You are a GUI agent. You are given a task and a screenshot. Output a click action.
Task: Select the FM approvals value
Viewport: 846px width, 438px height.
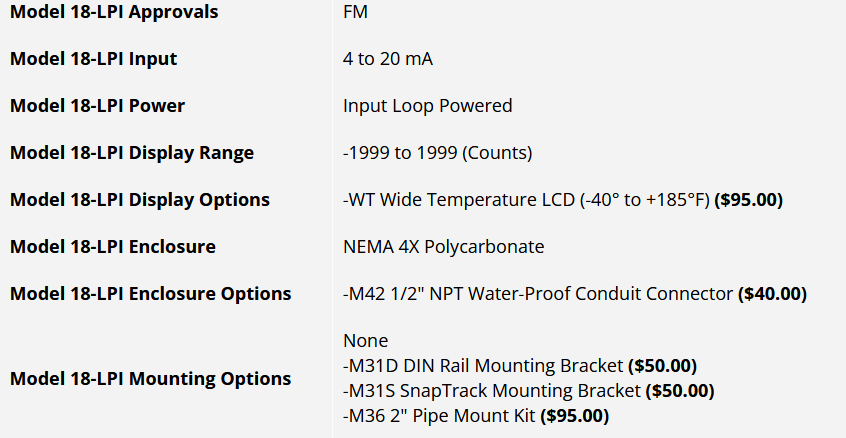point(354,12)
